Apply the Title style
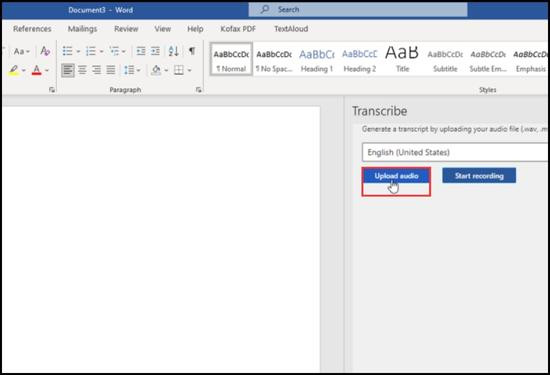This screenshot has width=550, height=375. click(x=402, y=60)
